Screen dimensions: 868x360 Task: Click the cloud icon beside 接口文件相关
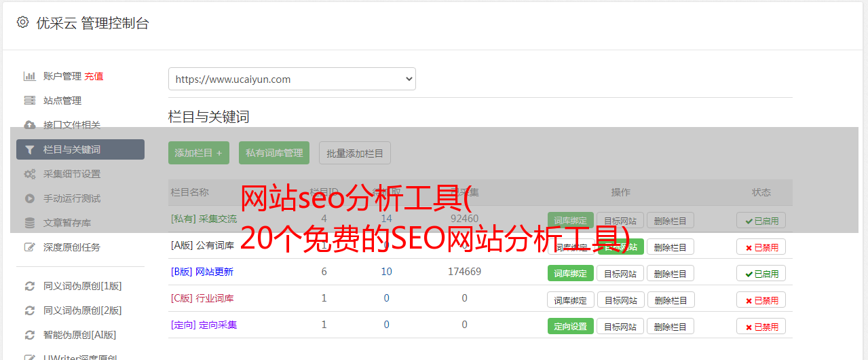pos(30,125)
